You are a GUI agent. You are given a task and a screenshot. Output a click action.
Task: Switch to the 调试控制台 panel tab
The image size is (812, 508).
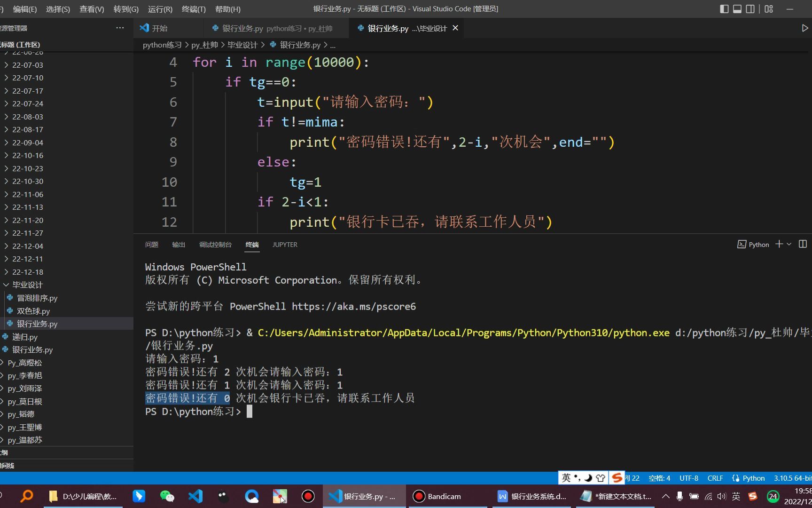tap(215, 245)
